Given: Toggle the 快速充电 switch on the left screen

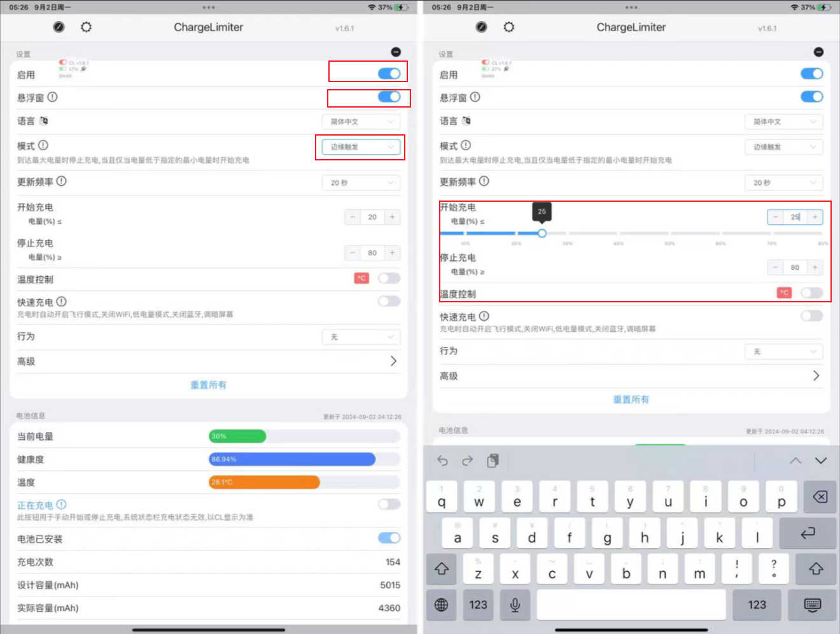Looking at the screenshot, I should tap(389, 301).
